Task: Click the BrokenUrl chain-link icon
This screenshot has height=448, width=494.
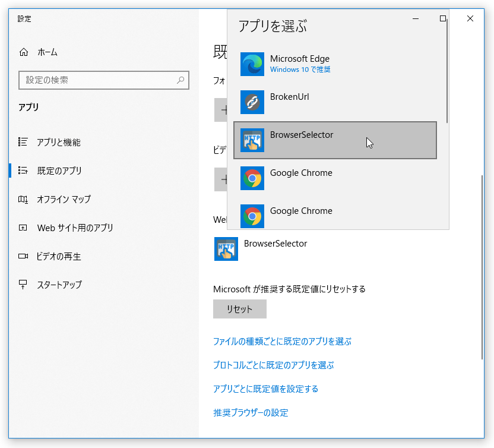Action: pyautogui.click(x=252, y=102)
